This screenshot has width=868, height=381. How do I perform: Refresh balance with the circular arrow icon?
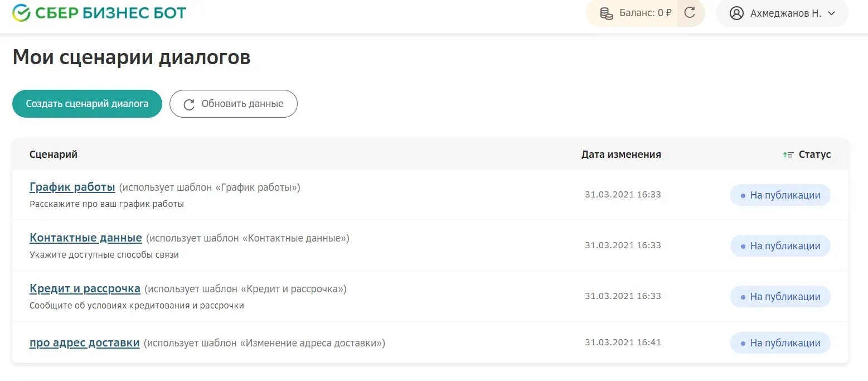tap(690, 13)
